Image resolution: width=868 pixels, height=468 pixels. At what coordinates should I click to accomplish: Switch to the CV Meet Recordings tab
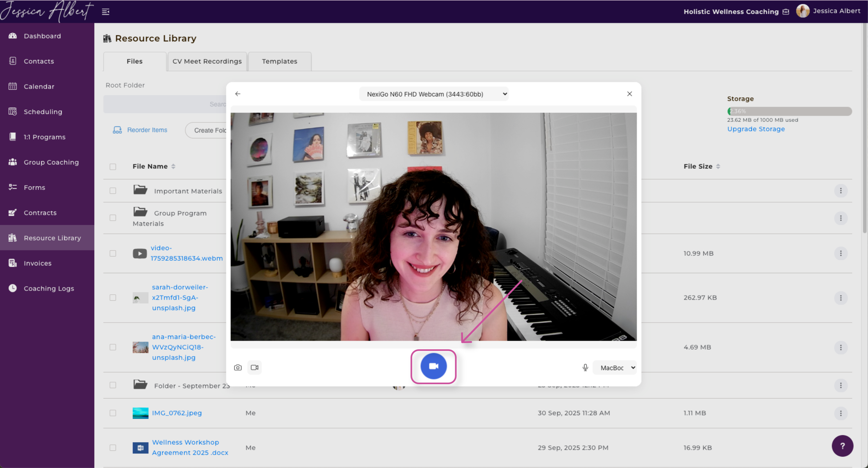point(207,61)
